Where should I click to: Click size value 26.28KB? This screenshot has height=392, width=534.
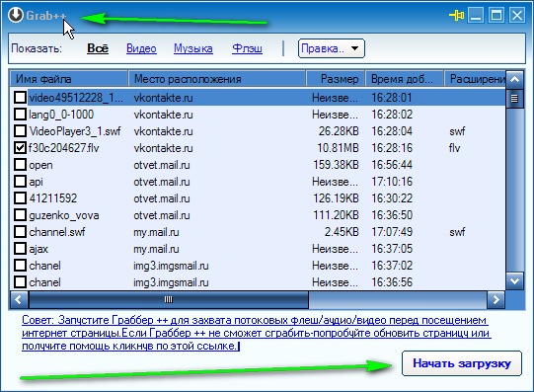point(339,130)
